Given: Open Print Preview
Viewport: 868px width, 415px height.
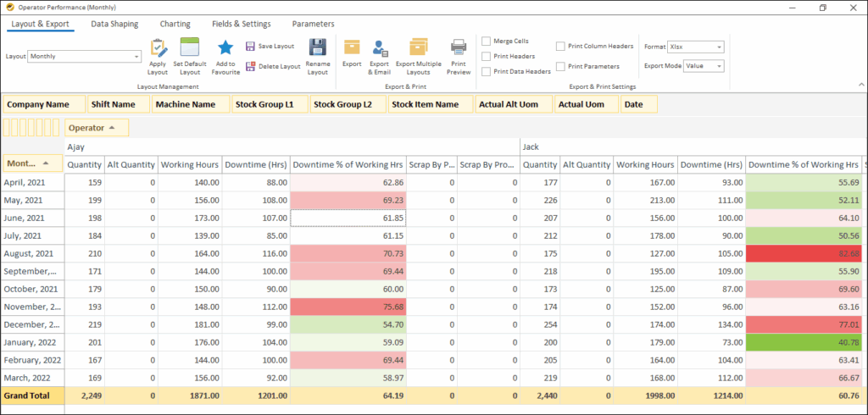Looking at the screenshot, I should (459, 48).
